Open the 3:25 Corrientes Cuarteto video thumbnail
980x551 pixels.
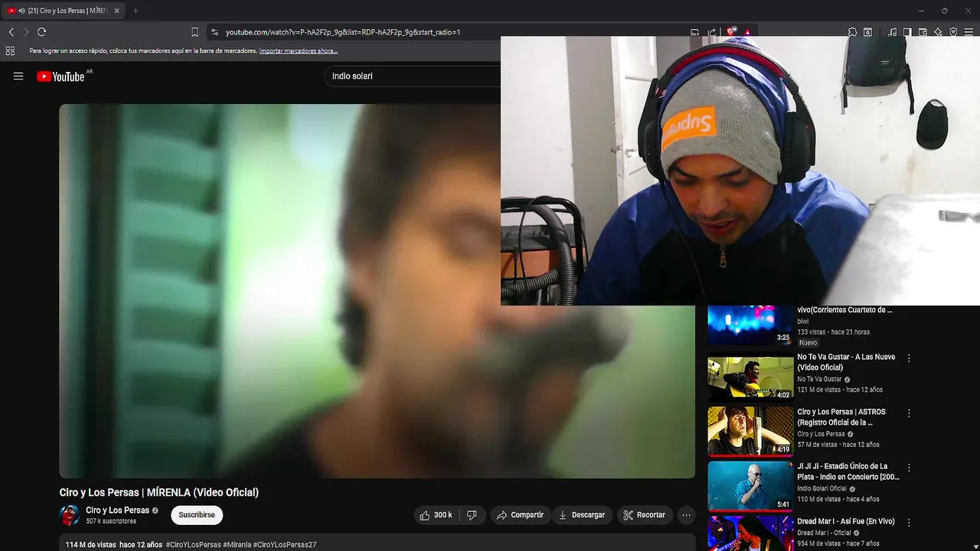(x=750, y=324)
